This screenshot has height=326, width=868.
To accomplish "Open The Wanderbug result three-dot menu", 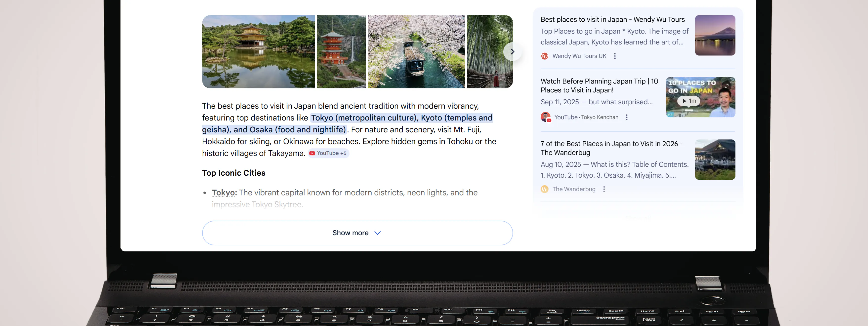I will (x=604, y=189).
